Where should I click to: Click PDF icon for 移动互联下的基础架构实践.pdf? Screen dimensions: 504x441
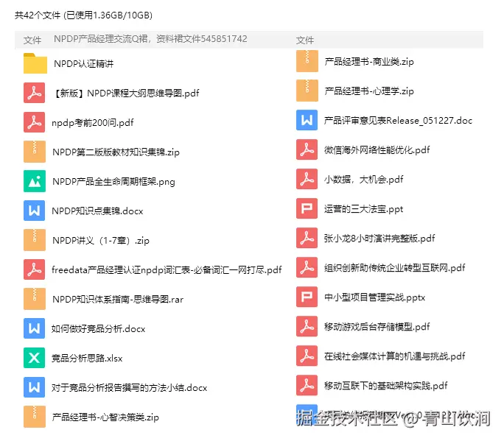(x=307, y=386)
